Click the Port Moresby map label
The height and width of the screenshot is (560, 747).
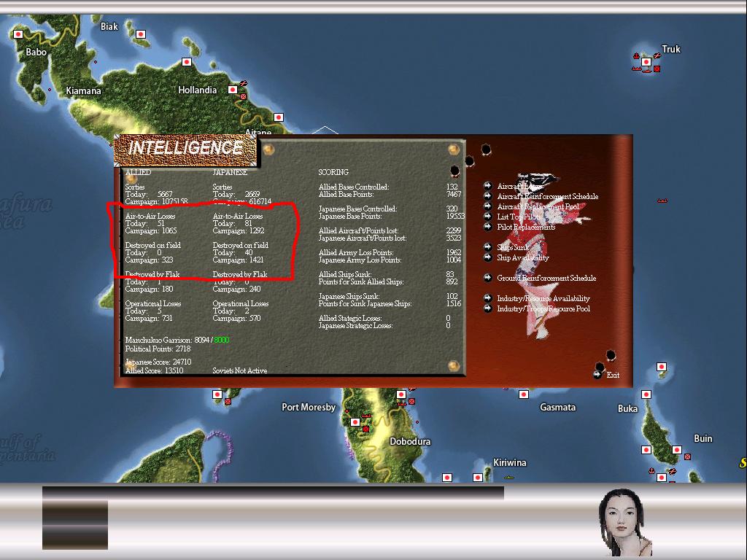pyautogui.click(x=309, y=407)
